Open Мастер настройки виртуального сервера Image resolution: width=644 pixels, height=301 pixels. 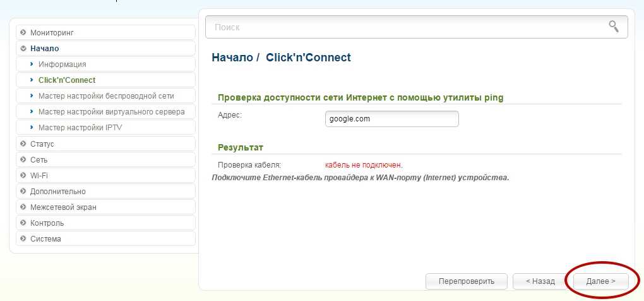point(111,112)
